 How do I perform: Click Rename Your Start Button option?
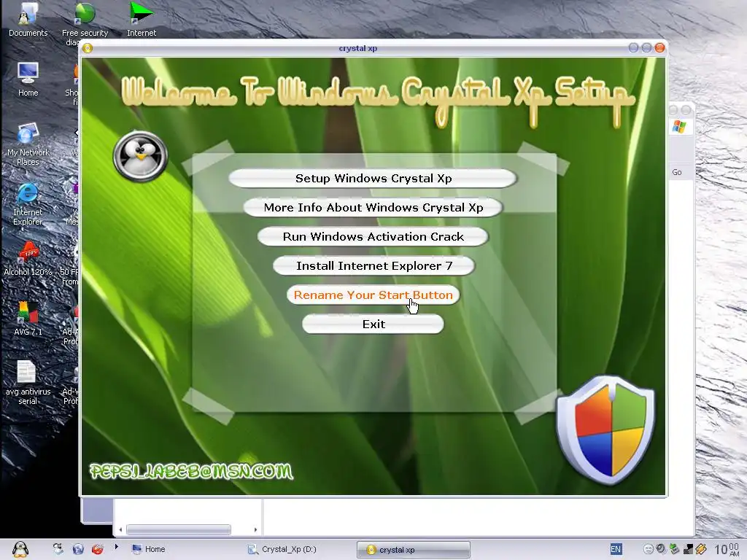373,295
